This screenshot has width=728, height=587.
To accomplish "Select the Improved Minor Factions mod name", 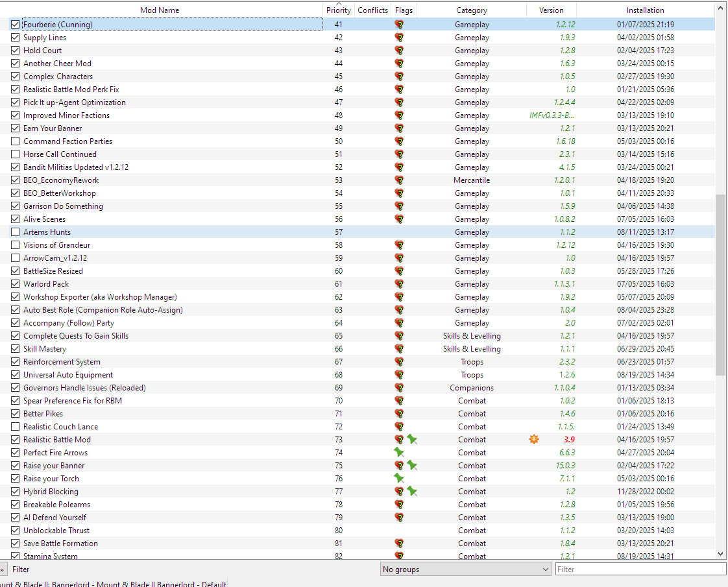I will [x=66, y=115].
